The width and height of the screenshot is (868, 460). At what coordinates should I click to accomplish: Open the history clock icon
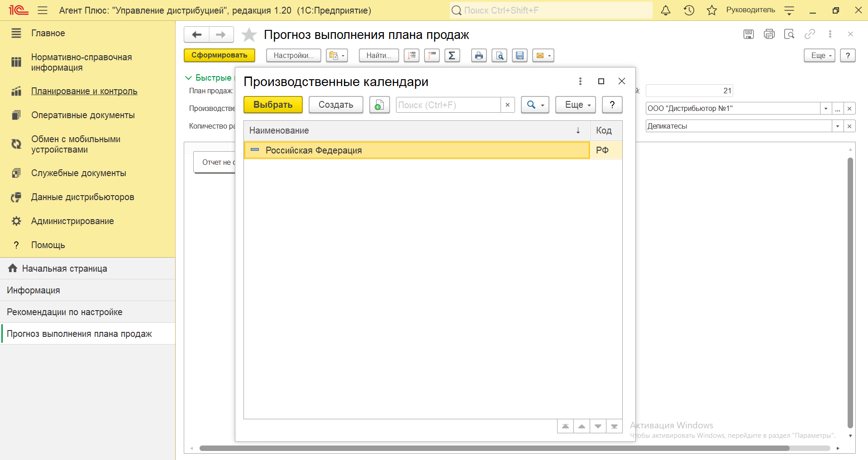pos(689,10)
